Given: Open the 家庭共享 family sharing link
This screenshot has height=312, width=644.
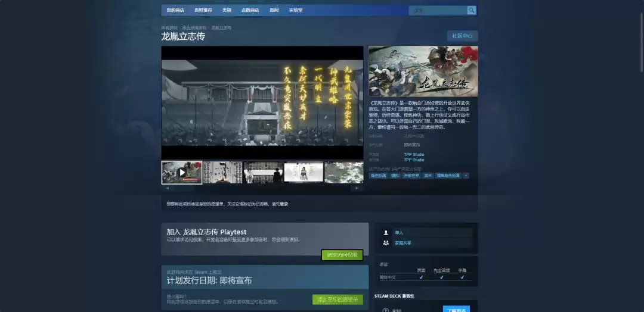Looking at the screenshot, I should pos(403,243).
